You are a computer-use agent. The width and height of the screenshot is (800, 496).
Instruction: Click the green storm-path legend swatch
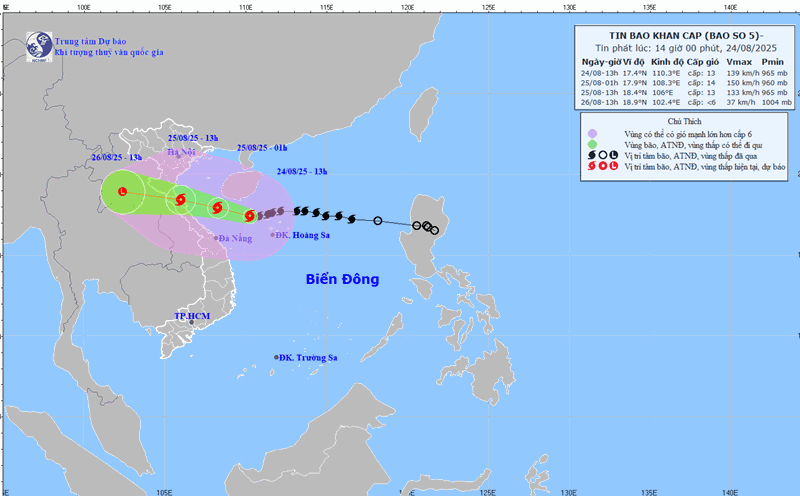point(592,144)
